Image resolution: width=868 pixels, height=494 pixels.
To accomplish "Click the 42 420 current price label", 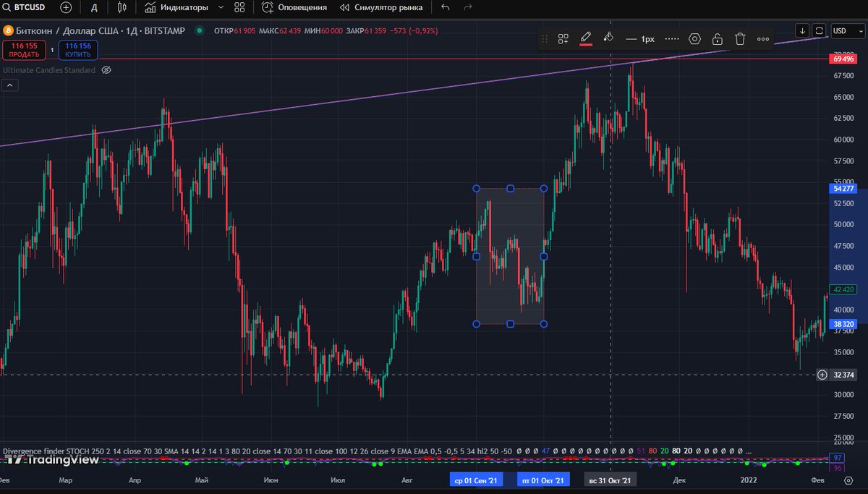I will point(845,289).
